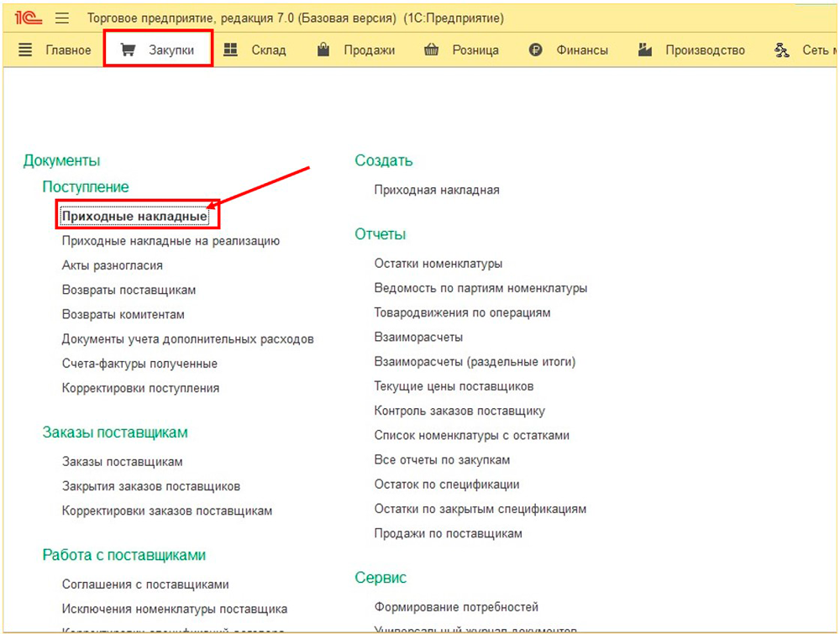Click the shopping cart icon for Закупки
This screenshot has width=840, height=634.
[x=128, y=50]
